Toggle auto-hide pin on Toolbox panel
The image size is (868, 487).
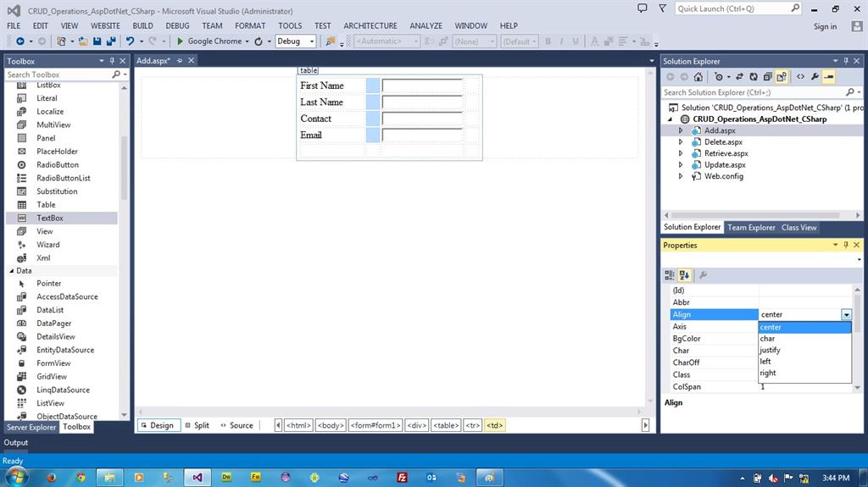click(x=112, y=60)
